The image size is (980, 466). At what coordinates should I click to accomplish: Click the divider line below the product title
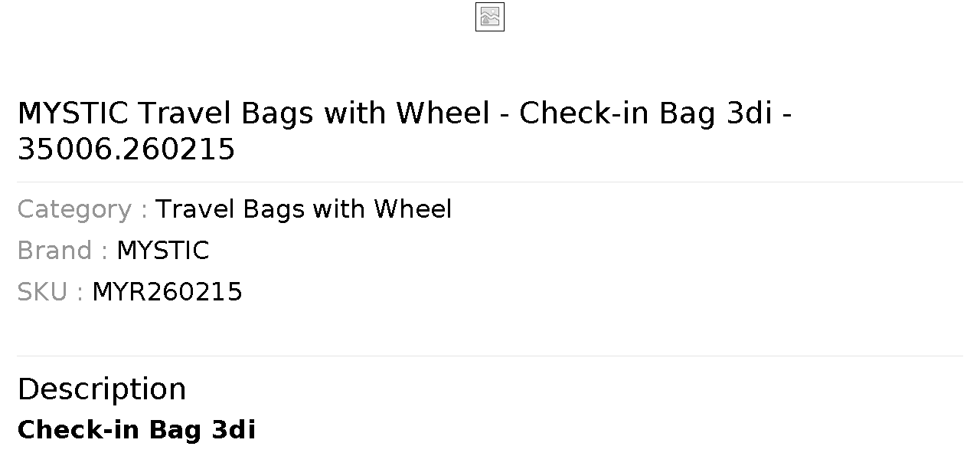point(490,182)
